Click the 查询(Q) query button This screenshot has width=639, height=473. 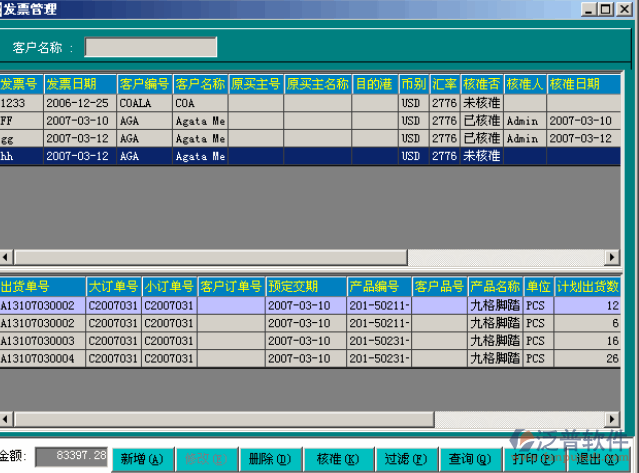(x=469, y=459)
